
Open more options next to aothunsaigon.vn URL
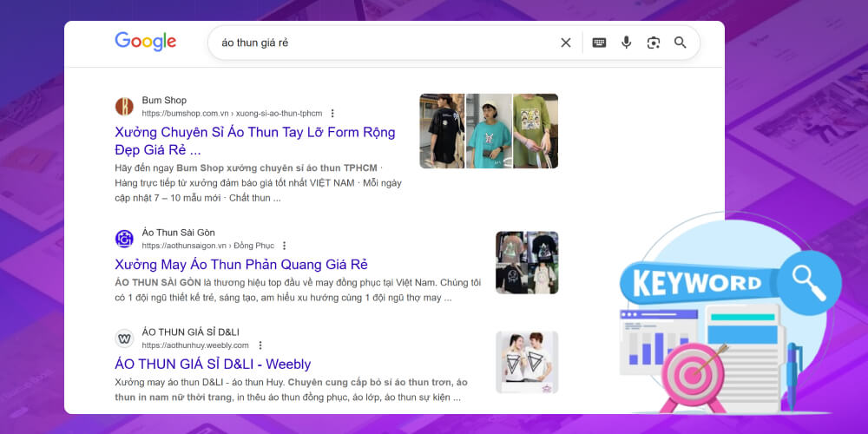284,246
